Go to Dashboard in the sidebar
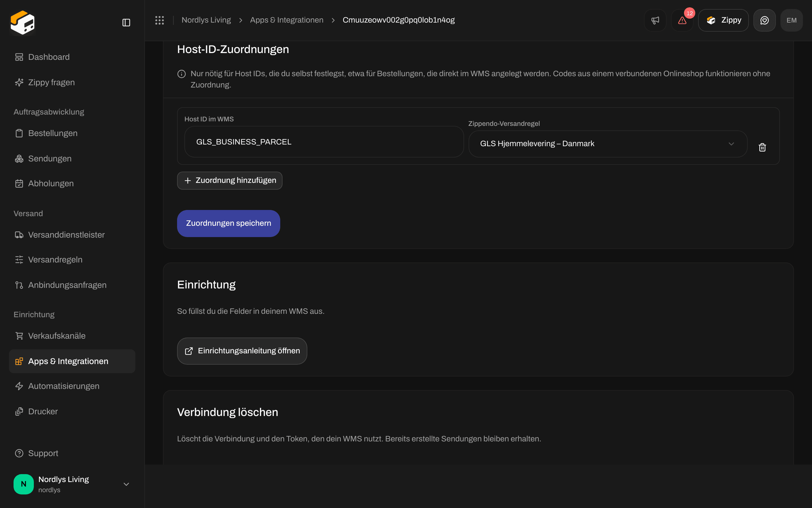Viewport: 812px width, 508px height. tap(72, 57)
